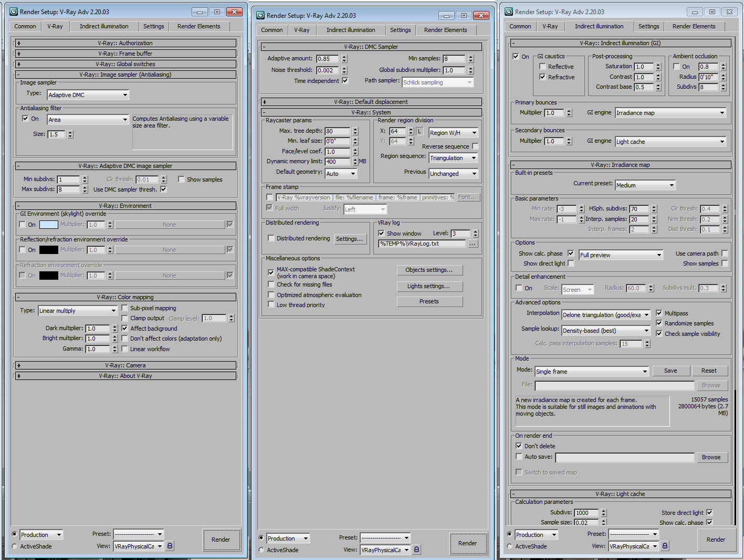The width and height of the screenshot is (744, 560).
Task: Toggle the Antialiasing filter On checkbox
Action: tap(25, 119)
